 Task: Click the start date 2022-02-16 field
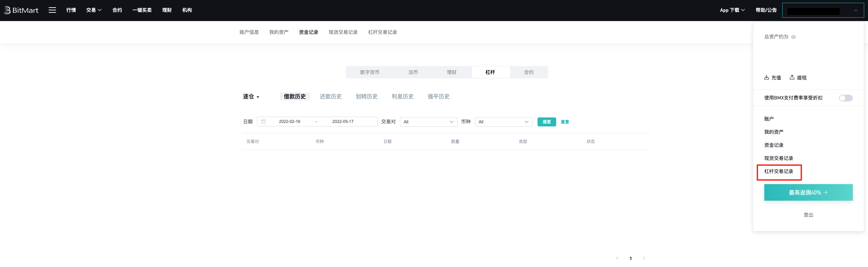289,122
